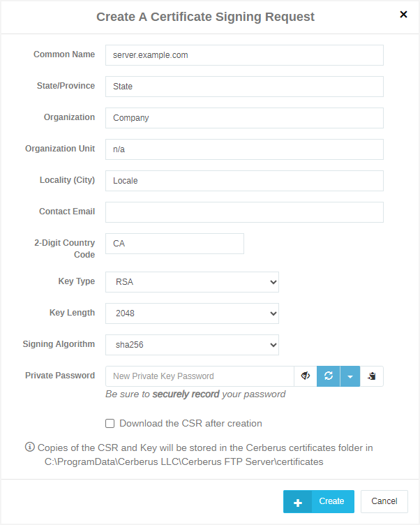
Task: Click the empty Contact Email field
Action: tap(244, 212)
